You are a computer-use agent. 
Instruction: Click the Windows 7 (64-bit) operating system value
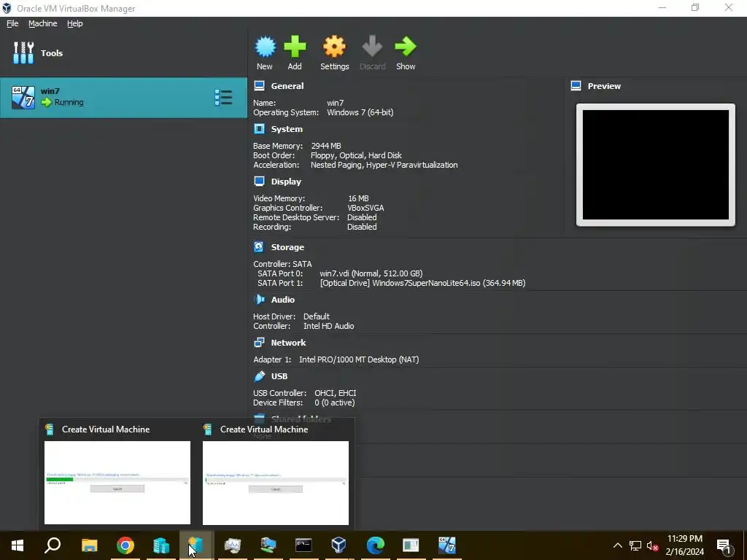point(360,112)
